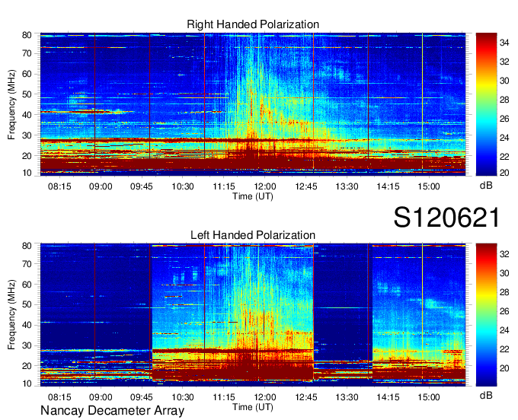518x420 pixels.
Task: Click the 24 tick on Left Handed colorbar
Action: pos(504,330)
